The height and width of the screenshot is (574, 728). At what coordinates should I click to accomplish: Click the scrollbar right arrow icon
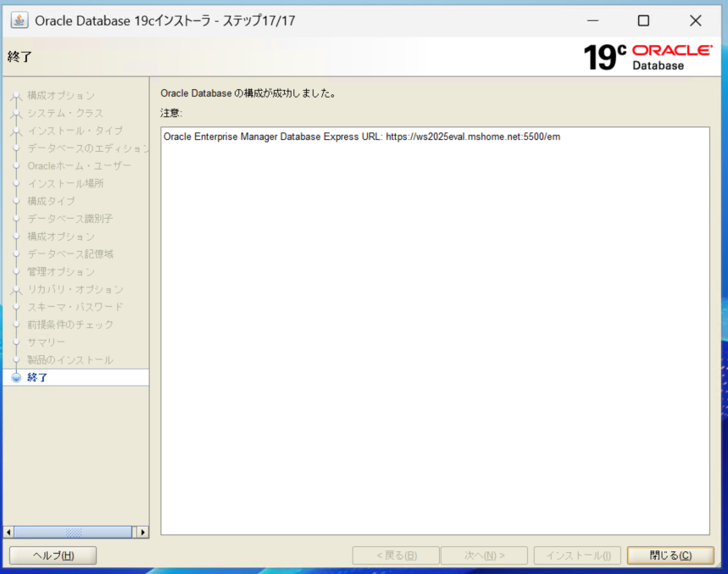pos(142,532)
